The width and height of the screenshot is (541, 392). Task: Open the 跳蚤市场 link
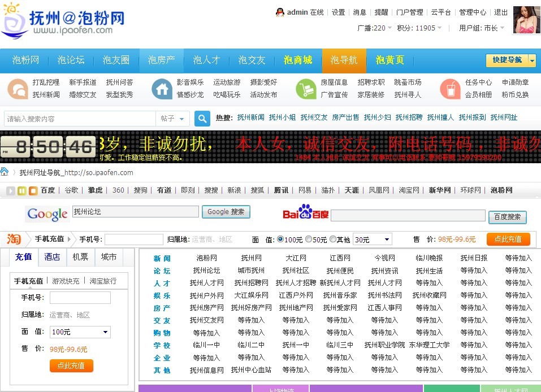pyautogui.click(x=408, y=82)
